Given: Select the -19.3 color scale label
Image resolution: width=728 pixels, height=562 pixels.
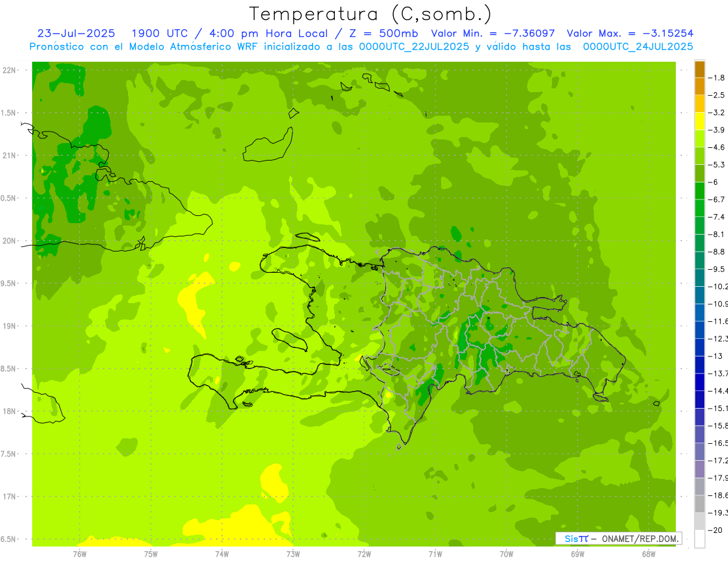Looking at the screenshot, I should [718, 513].
